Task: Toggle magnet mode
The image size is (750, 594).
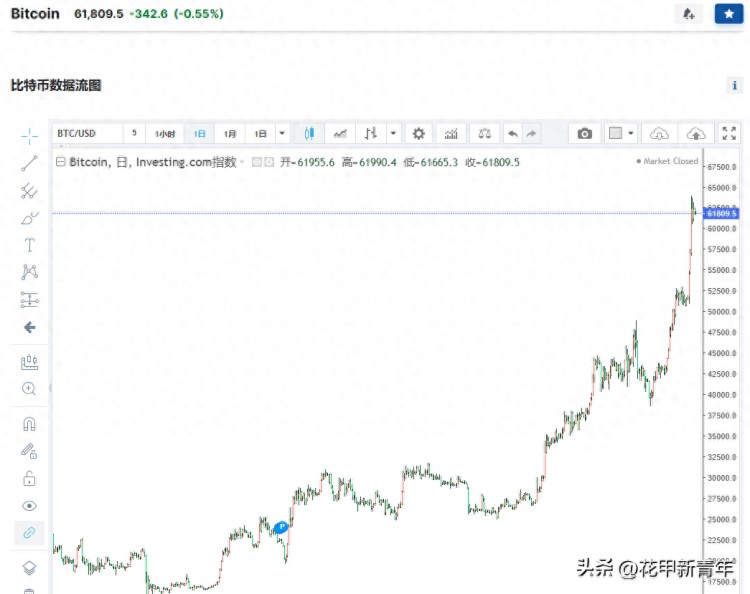Action: point(29,424)
